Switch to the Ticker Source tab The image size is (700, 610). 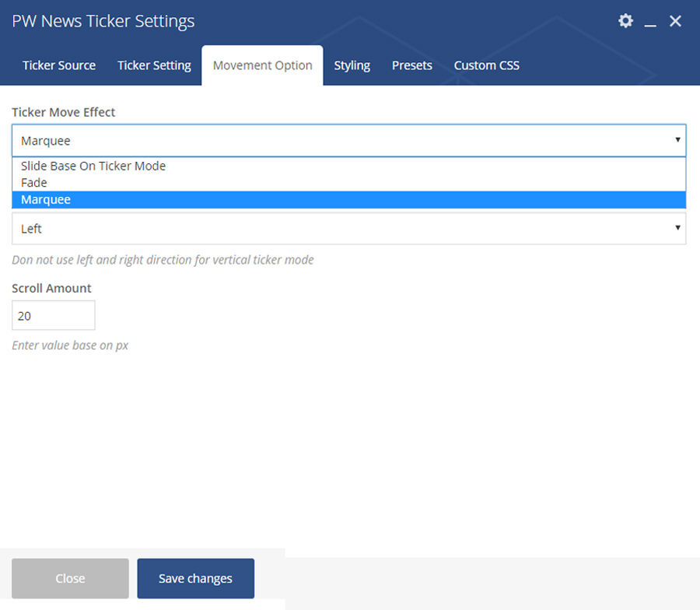pos(59,65)
